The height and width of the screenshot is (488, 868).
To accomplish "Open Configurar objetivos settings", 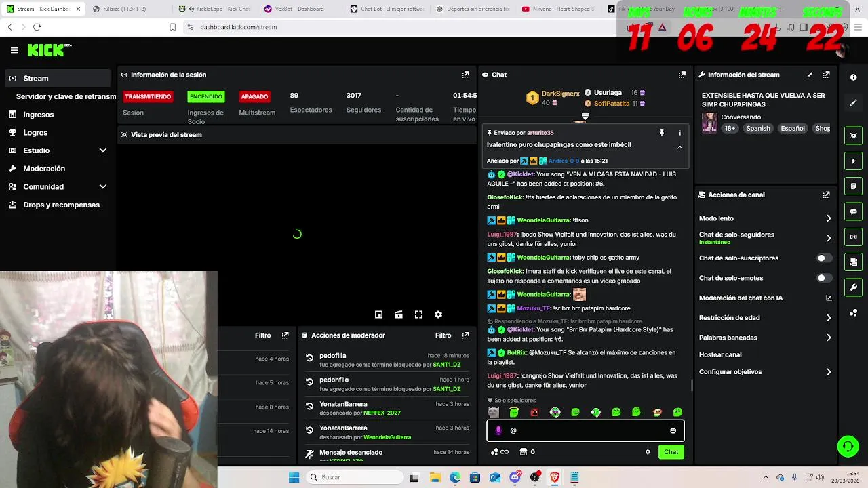I will (x=765, y=371).
